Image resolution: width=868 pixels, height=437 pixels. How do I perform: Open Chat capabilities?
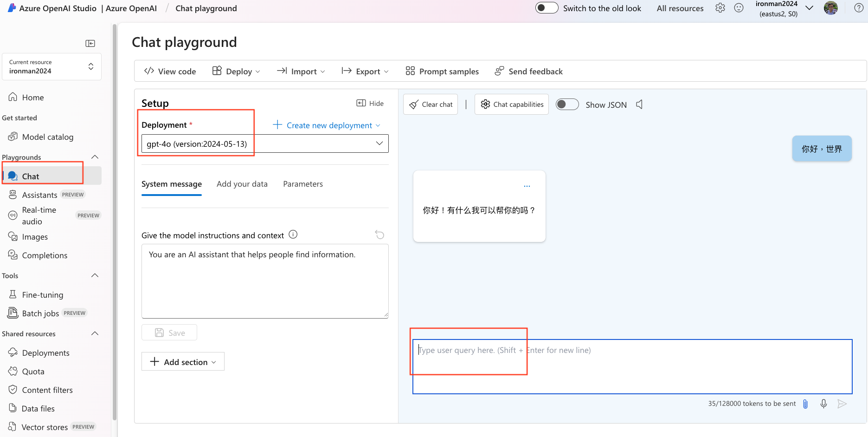click(x=512, y=104)
